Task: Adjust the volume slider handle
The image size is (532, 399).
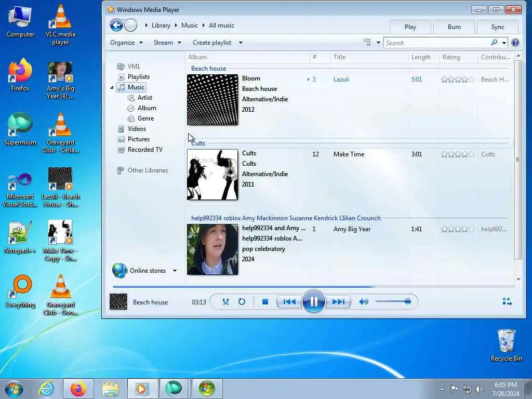Action: 408,301
